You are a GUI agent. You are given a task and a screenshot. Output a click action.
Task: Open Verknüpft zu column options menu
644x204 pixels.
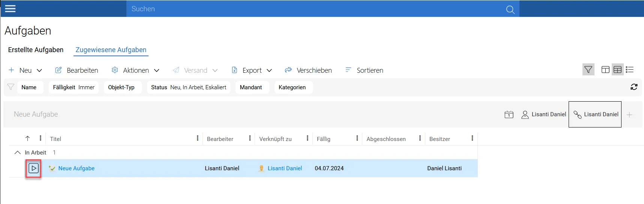(x=308, y=138)
